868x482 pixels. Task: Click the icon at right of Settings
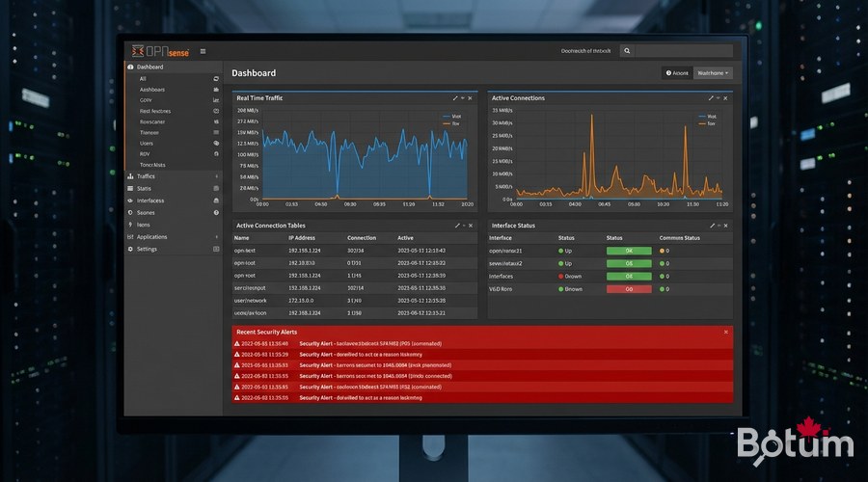(x=216, y=250)
